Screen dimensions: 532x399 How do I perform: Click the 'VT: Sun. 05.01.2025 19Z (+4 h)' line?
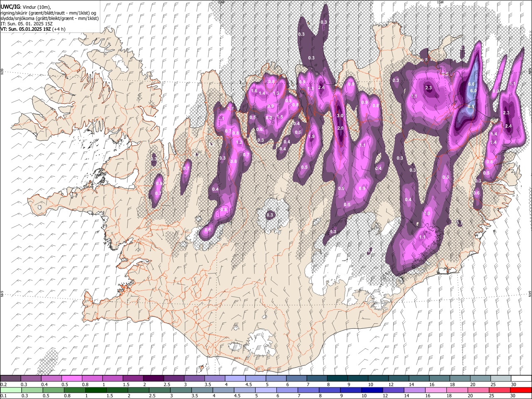33,29
